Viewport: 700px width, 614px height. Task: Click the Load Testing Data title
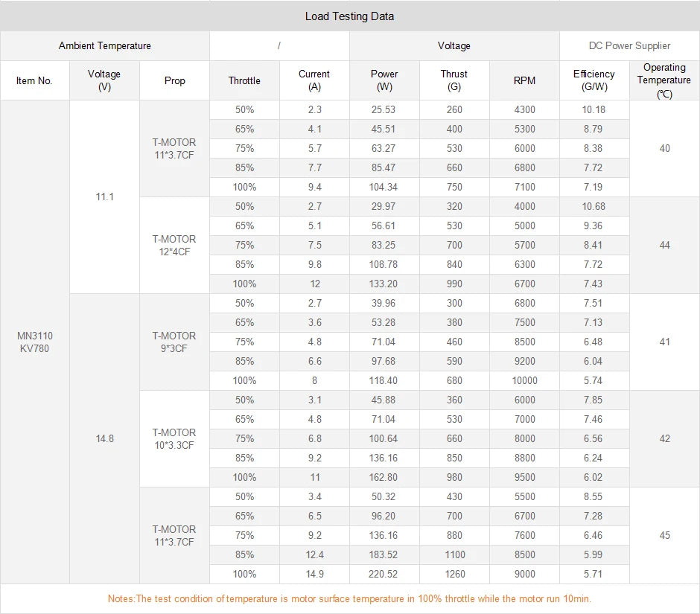pos(349,16)
